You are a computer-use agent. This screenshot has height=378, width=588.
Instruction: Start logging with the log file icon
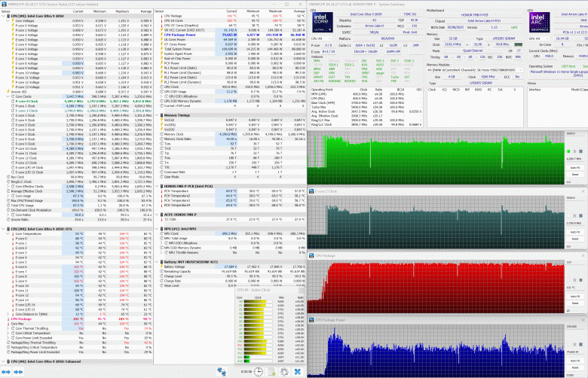click(271, 372)
